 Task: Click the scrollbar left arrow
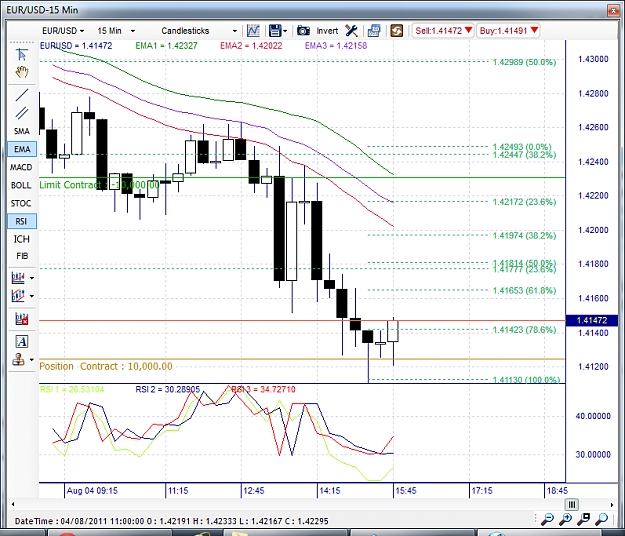[13, 505]
